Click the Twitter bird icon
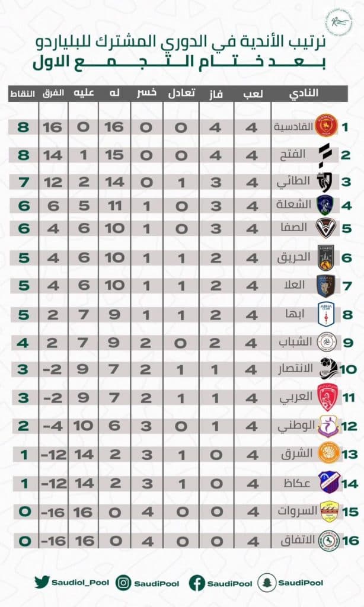 point(42,582)
